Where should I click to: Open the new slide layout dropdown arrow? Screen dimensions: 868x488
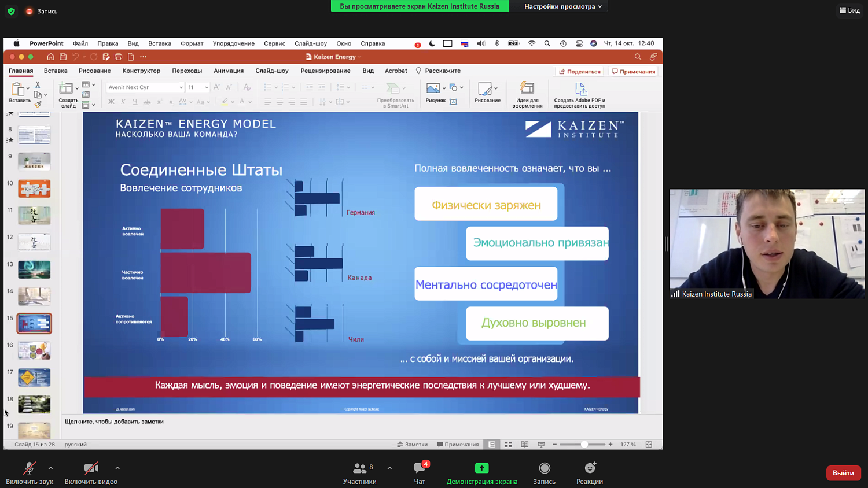pos(76,88)
